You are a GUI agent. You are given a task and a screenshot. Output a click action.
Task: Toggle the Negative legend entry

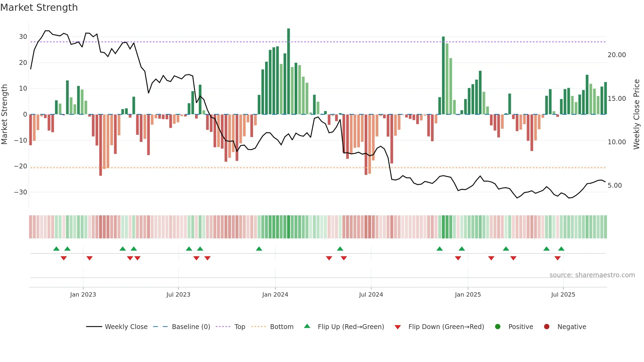coord(565,327)
